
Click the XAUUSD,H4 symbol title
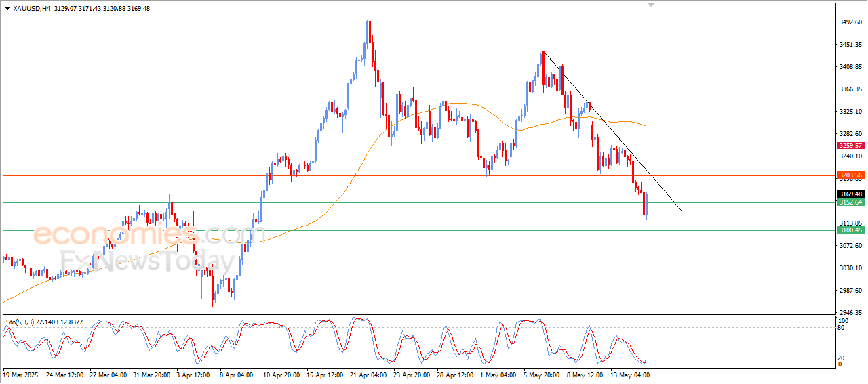[x=32, y=8]
